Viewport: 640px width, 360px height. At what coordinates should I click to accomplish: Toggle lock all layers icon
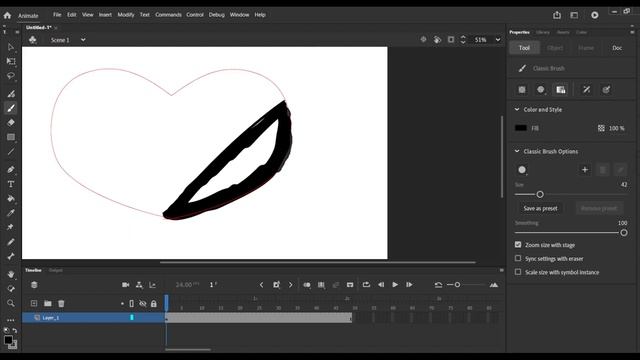153,303
